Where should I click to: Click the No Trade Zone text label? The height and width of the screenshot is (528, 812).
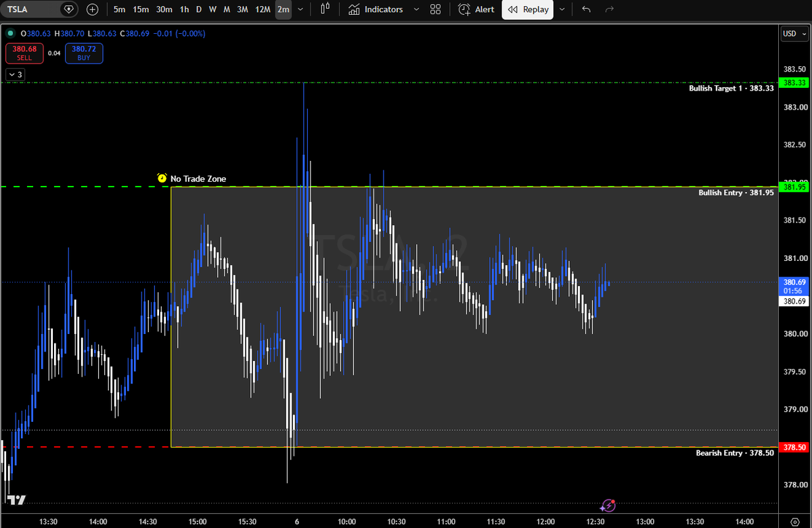point(198,179)
